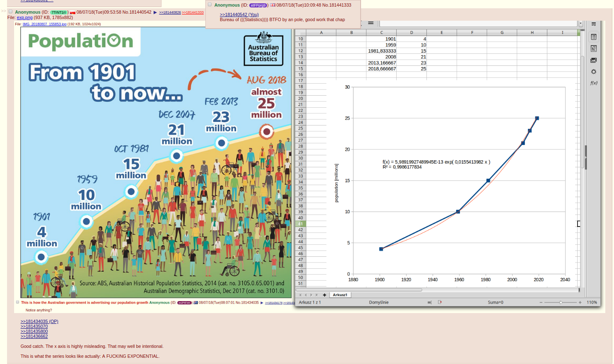This screenshot has height=364, width=614.
Task: Select column D header
Action: click(x=411, y=32)
